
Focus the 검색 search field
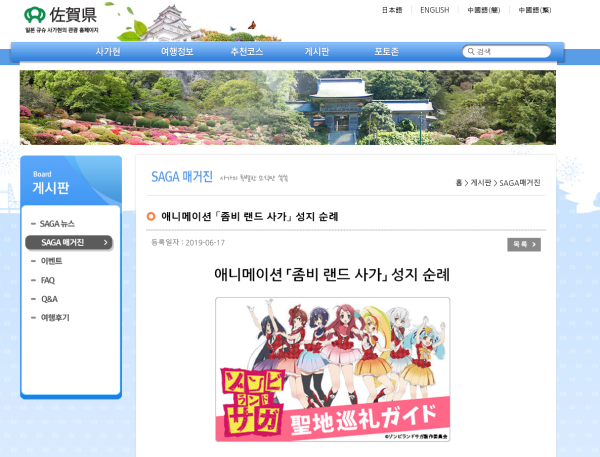pyautogui.click(x=506, y=51)
